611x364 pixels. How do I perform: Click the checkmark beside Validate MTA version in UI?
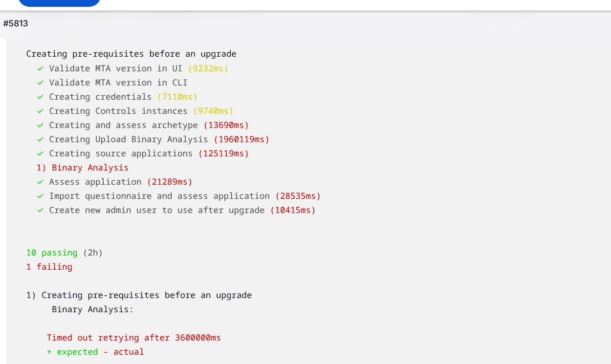click(40, 69)
